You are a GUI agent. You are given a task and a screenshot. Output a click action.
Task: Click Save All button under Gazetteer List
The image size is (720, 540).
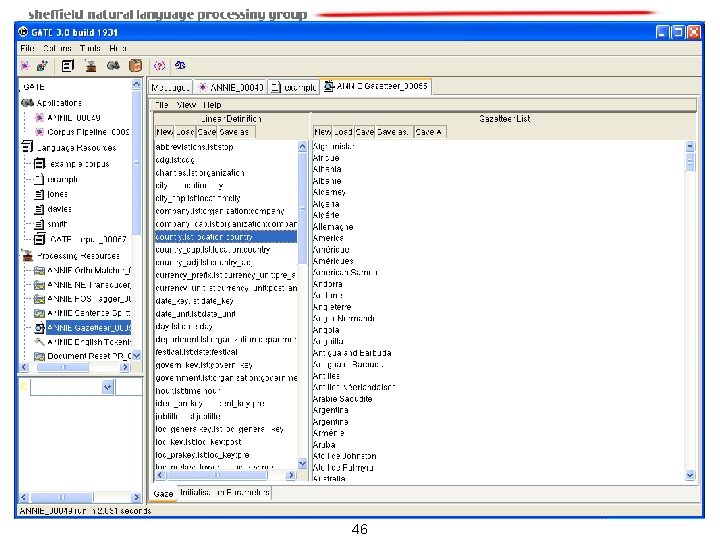[429, 132]
